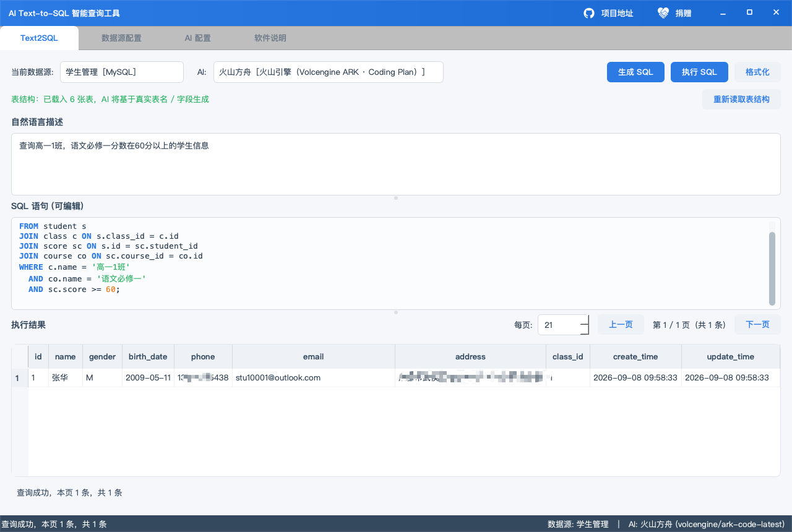Click into the 自然语言描述 text area

click(396, 164)
